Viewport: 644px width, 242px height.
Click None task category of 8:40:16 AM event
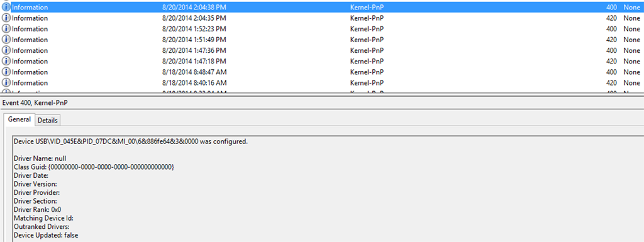click(631, 82)
